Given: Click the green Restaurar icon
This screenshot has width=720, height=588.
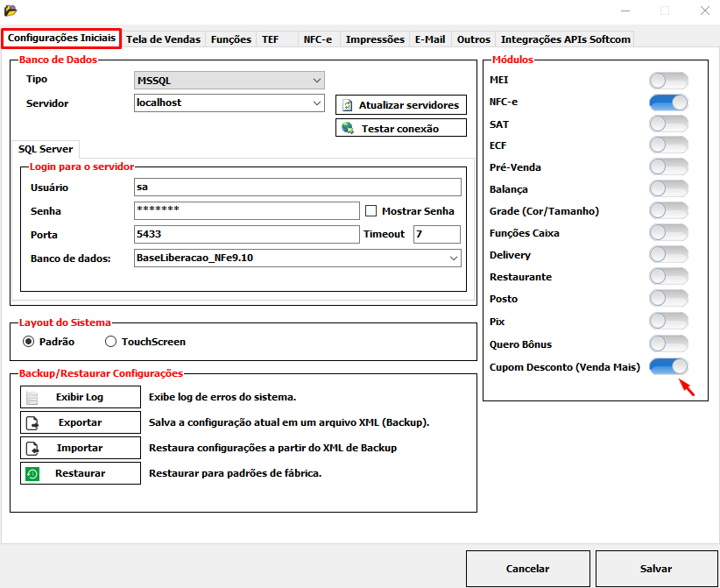Looking at the screenshot, I should [32, 473].
